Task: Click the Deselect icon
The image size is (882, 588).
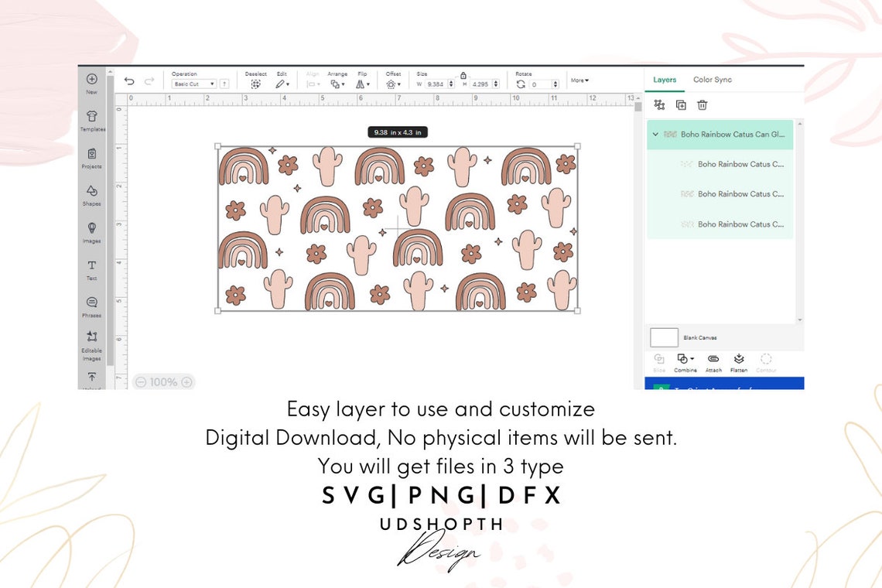Action: pyautogui.click(x=255, y=84)
